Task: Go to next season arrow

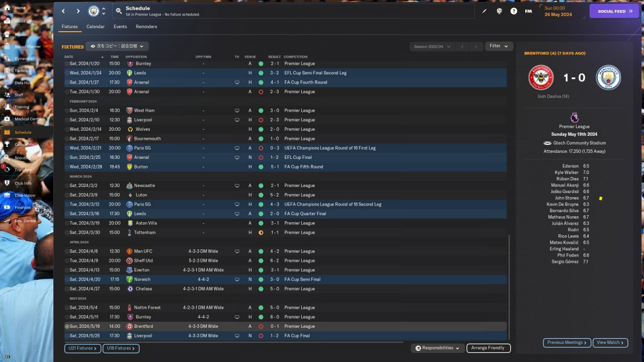Action: click(476, 47)
